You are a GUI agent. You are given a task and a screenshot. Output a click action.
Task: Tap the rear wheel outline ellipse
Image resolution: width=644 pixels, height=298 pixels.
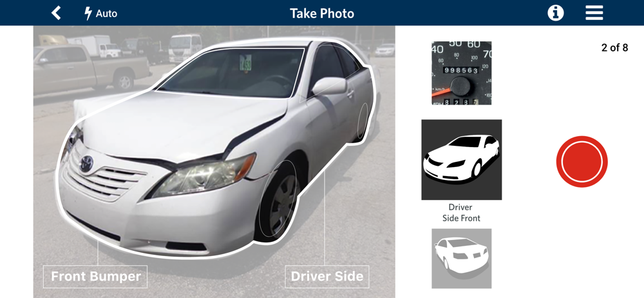coord(363,120)
